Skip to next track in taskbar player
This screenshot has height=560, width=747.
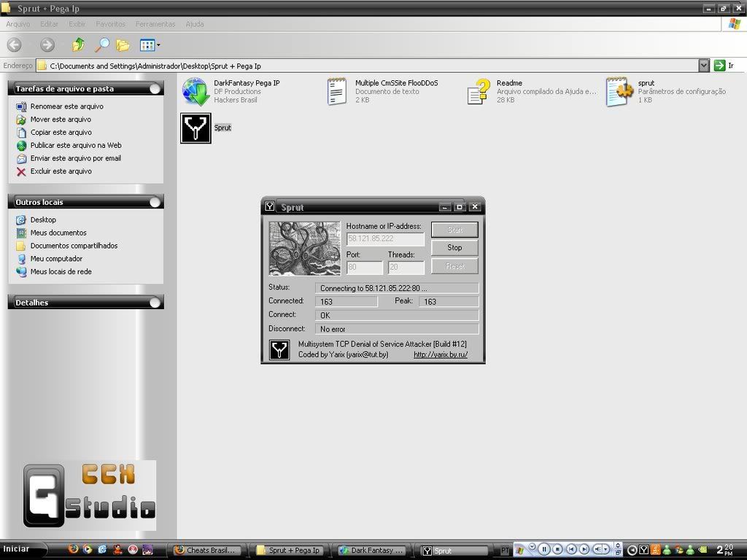tap(584, 550)
